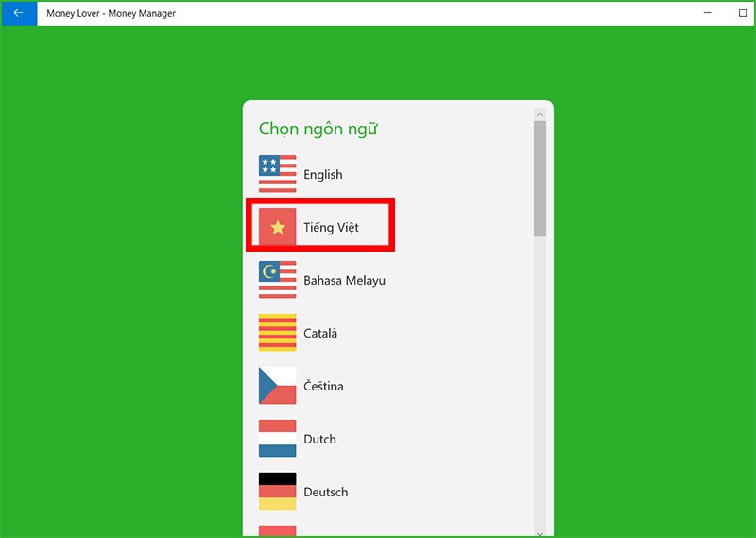Click the Malaysia flag icon
Image resolution: width=756 pixels, height=538 pixels.
(x=277, y=280)
